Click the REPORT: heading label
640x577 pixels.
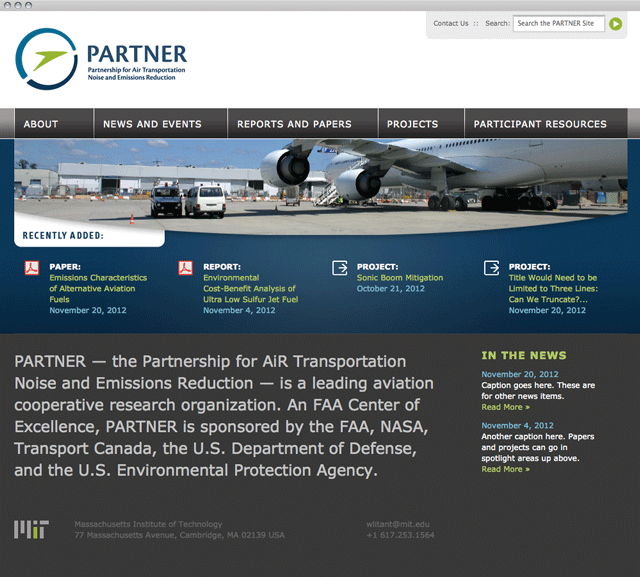click(222, 267)
